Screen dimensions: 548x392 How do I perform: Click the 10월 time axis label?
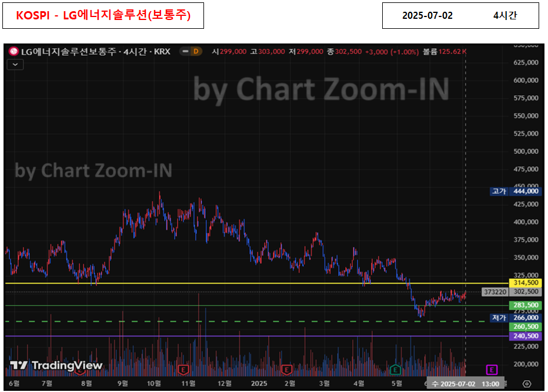tap(154, 384)
